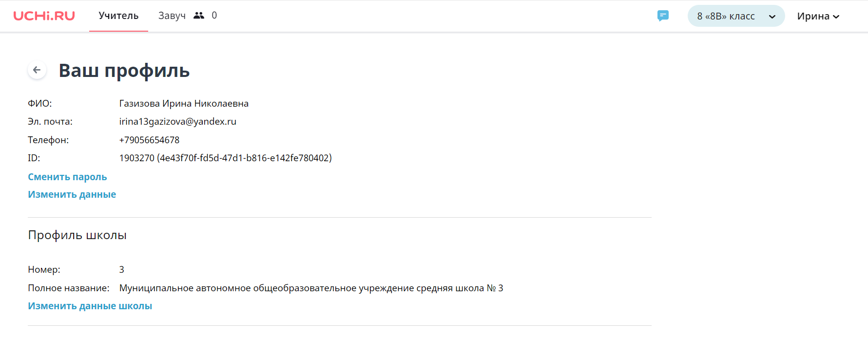The width and height of the screenshot is (868, 337).
Task: Select the ID value 1903270
Action: click(137, 158)
